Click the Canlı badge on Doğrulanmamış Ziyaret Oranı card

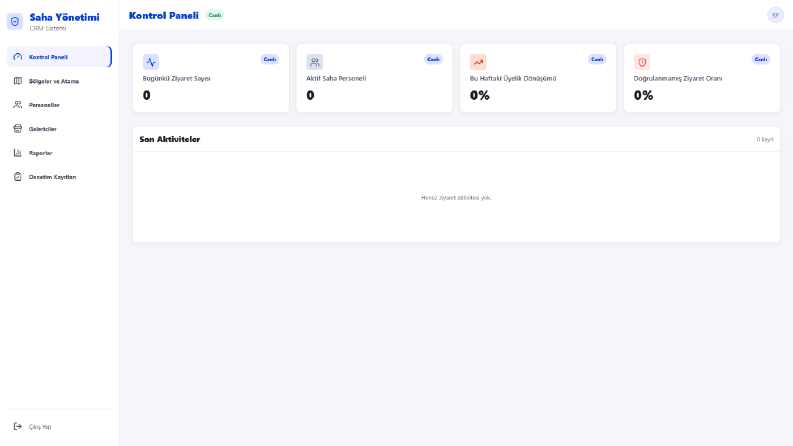[x=761, y=59]
